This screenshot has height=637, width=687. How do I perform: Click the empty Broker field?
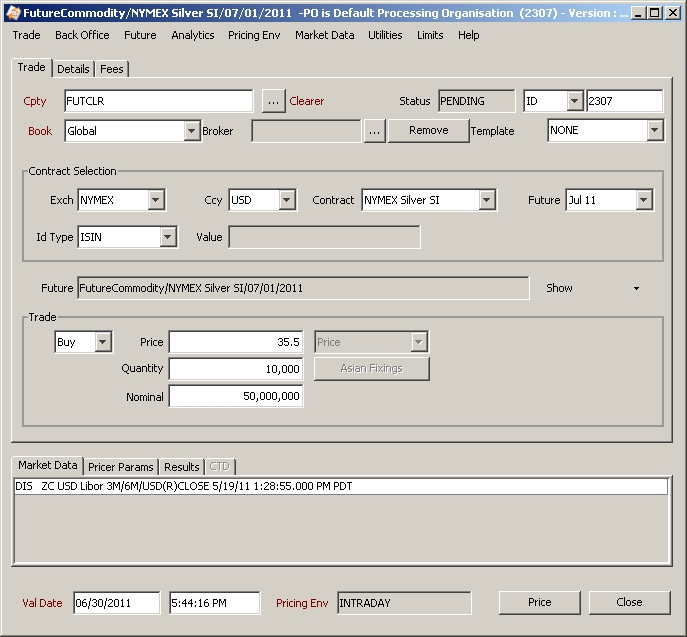coord(307,131)
